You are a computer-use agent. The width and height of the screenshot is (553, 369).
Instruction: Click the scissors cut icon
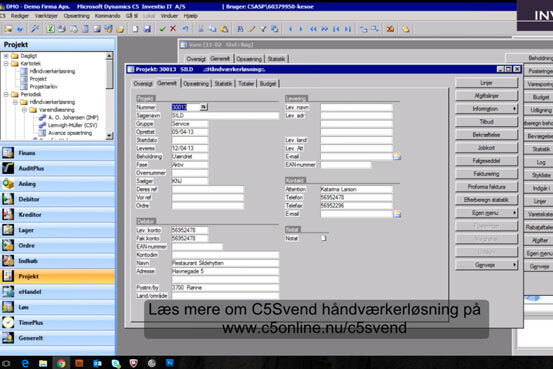tap(201, 29)
